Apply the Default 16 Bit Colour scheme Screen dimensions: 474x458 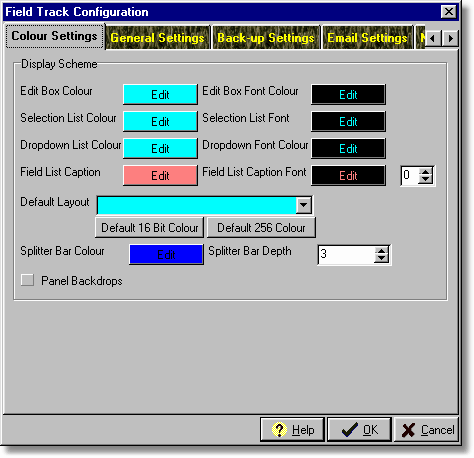point(149,228)
